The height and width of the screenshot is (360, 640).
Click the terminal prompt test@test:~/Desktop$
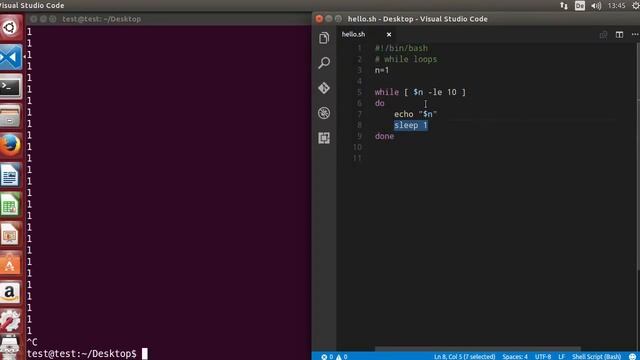(82, 353)
